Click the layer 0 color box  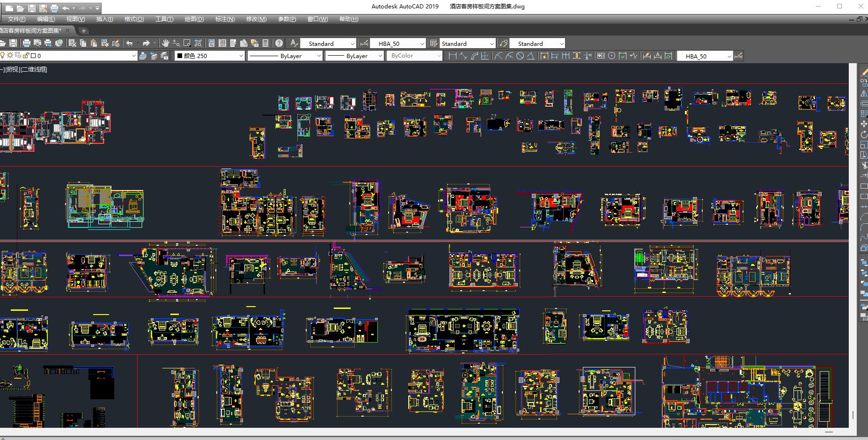pyautogui.click(x=33, y=56)
